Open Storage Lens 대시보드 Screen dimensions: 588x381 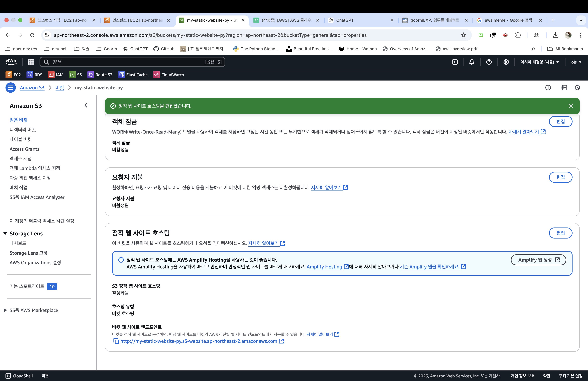[x=18, y=243]
